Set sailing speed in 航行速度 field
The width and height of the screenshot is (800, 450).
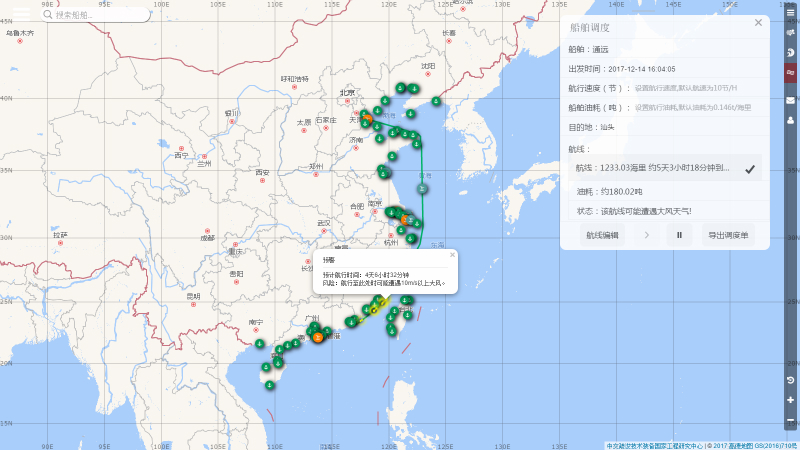(x=690, y=88)
